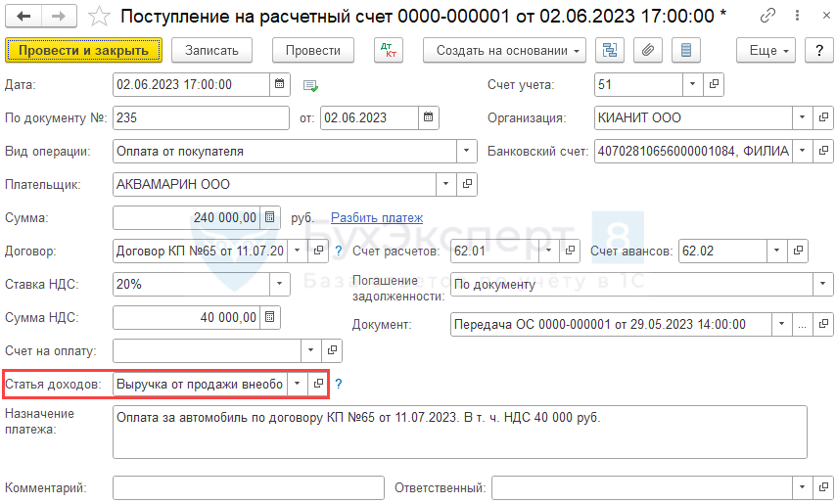Open attached files via paperclip icon
836x504 pixels.
(646, 51)
